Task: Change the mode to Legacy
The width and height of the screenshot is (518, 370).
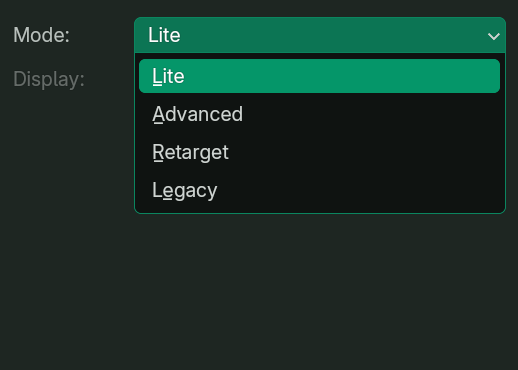Action: [319, 190]
